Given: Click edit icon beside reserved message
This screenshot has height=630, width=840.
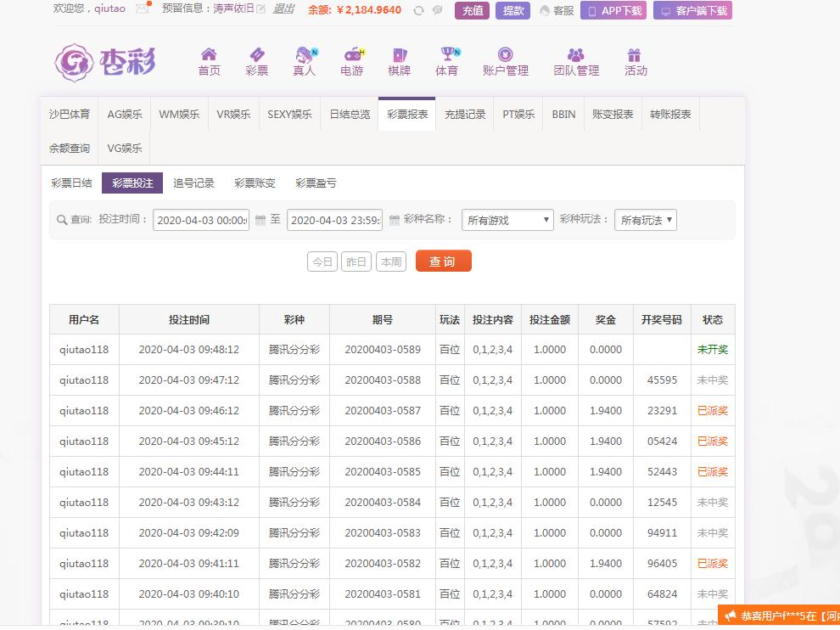Looking at the screenshot, I should 260,9.
